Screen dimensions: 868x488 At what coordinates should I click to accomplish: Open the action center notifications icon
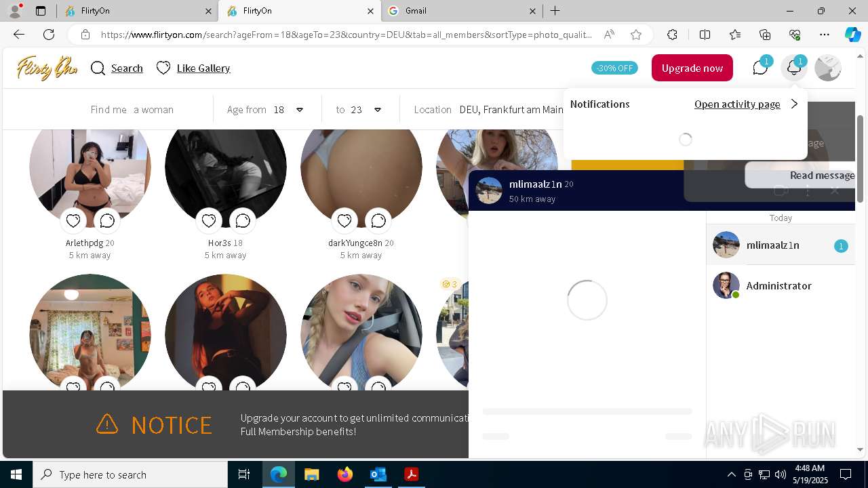pos(846,474)
